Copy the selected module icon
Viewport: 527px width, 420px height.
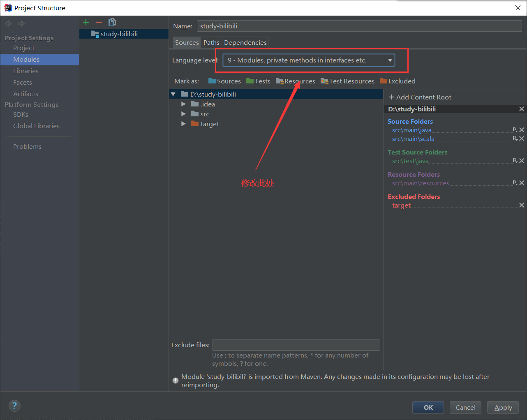(112, 22)
